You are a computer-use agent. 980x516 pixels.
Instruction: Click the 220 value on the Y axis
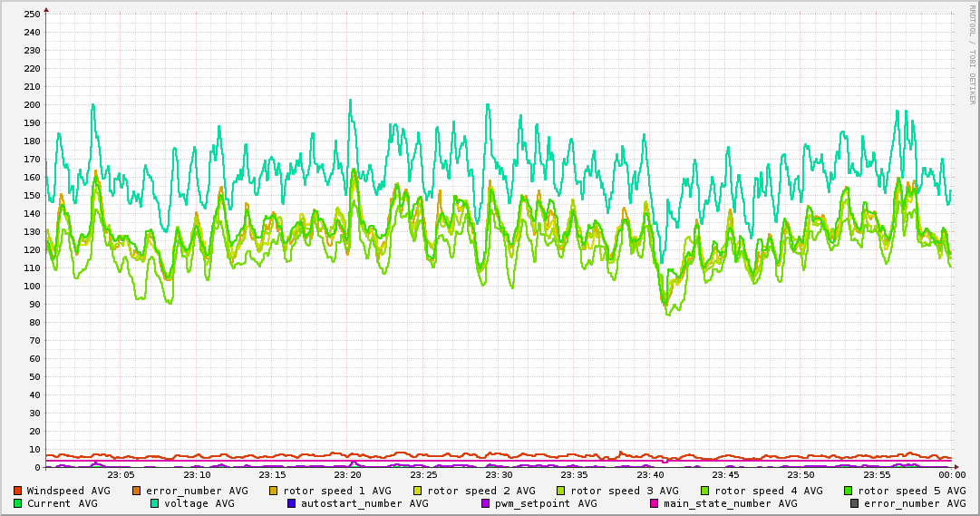point(31,69)
